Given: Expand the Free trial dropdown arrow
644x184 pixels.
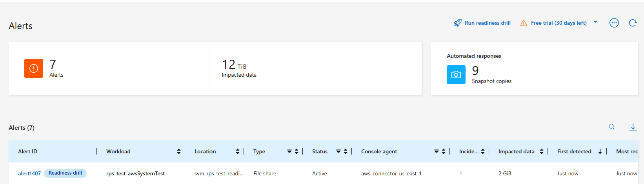Looking at the screenshot, I should 595,22.
